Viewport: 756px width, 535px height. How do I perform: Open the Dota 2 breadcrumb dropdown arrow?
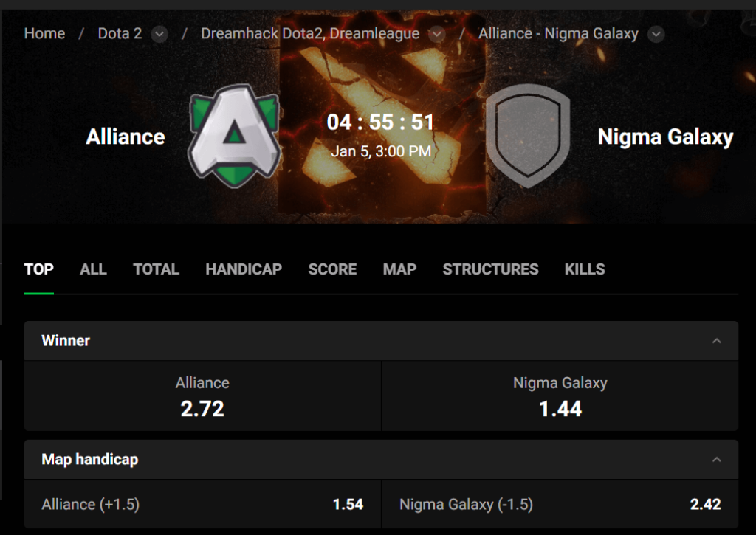pyautogui.click(x=159, y=34)
